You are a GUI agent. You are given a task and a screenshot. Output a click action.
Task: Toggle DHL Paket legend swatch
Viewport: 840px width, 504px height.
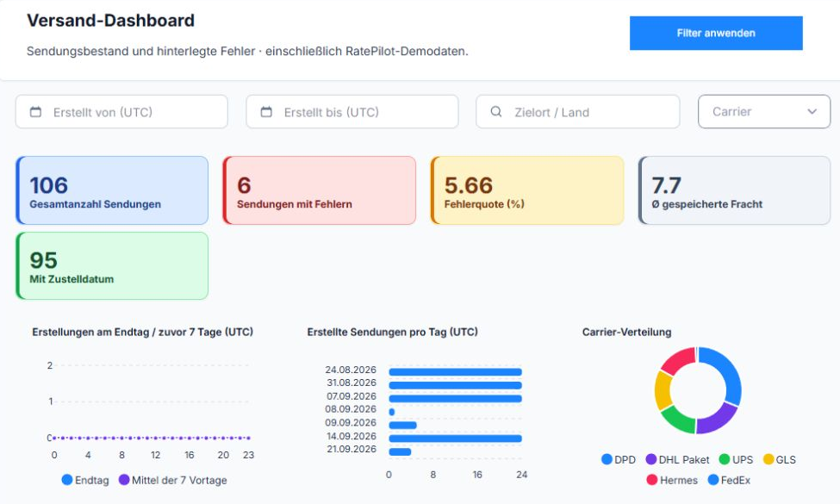[651, 459]
